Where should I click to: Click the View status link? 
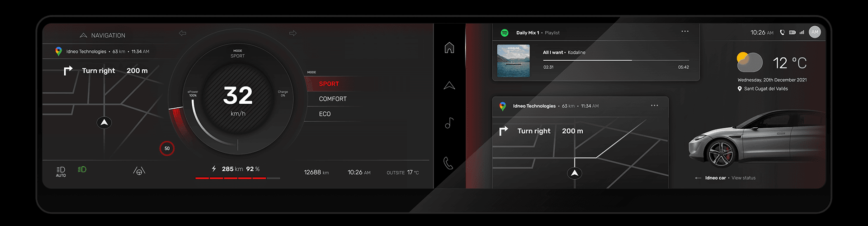pos(743,178)
